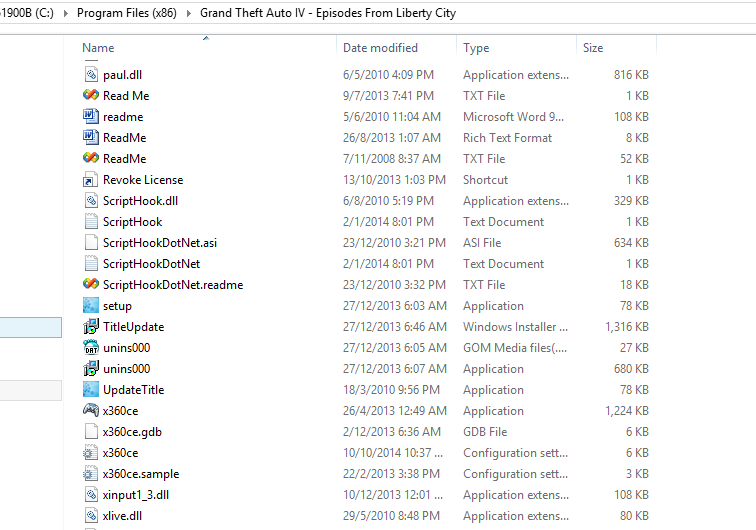Click the 816 KB size value

631,75
